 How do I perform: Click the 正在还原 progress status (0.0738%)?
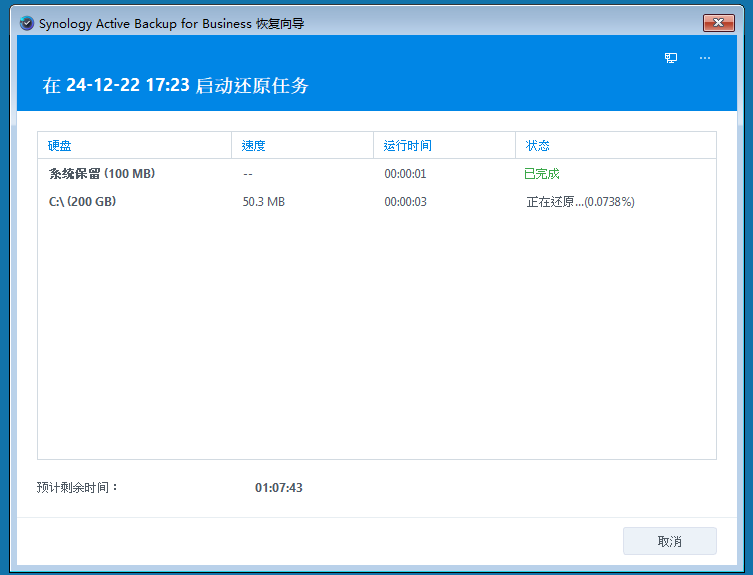pos(580,202)
